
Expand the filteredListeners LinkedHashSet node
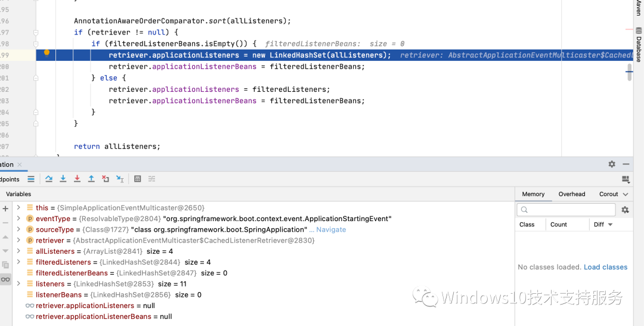pyautogui.click(x=18, y=262)
